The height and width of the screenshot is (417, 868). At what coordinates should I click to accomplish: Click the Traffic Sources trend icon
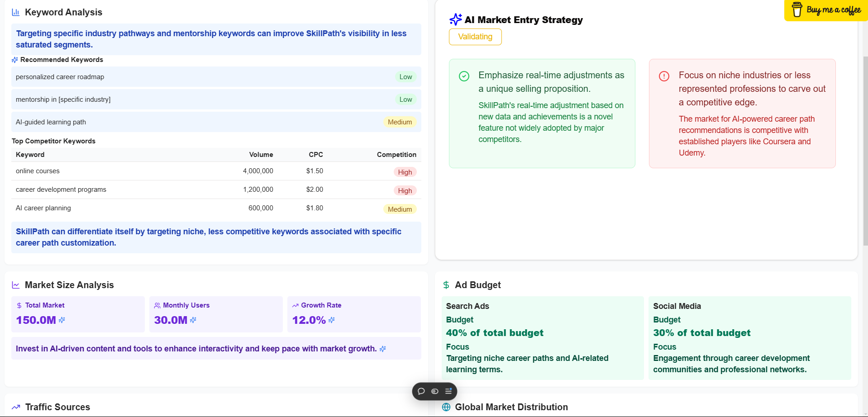16,407
